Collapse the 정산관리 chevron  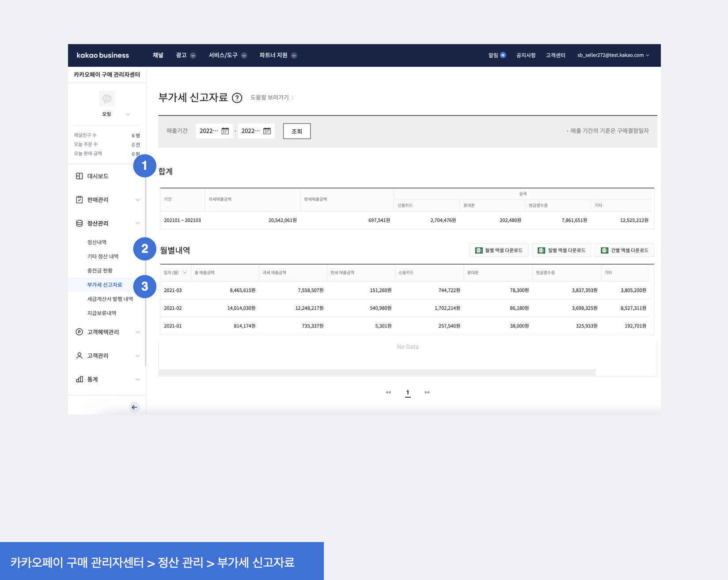(138, 223)
